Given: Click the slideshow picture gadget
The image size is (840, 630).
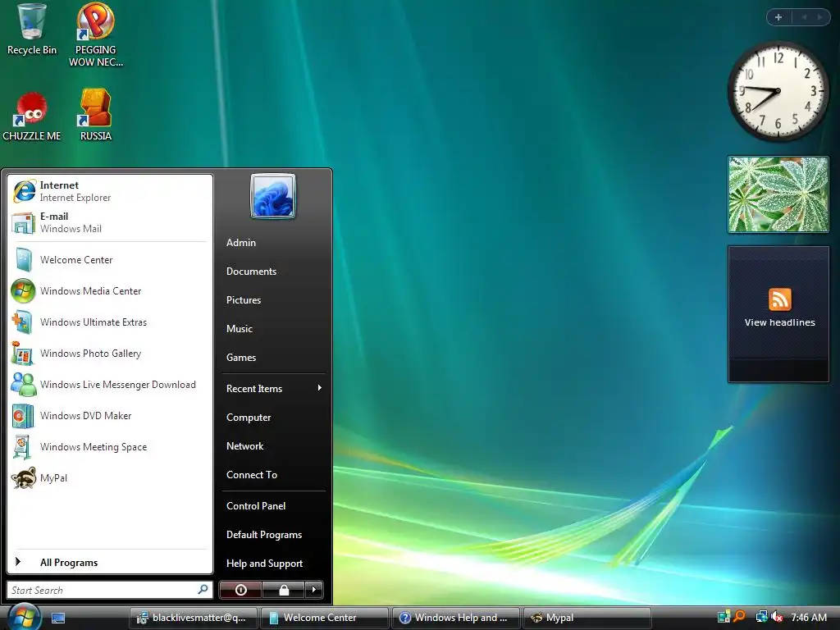Looking at the screenshot, I should (778, 194).
